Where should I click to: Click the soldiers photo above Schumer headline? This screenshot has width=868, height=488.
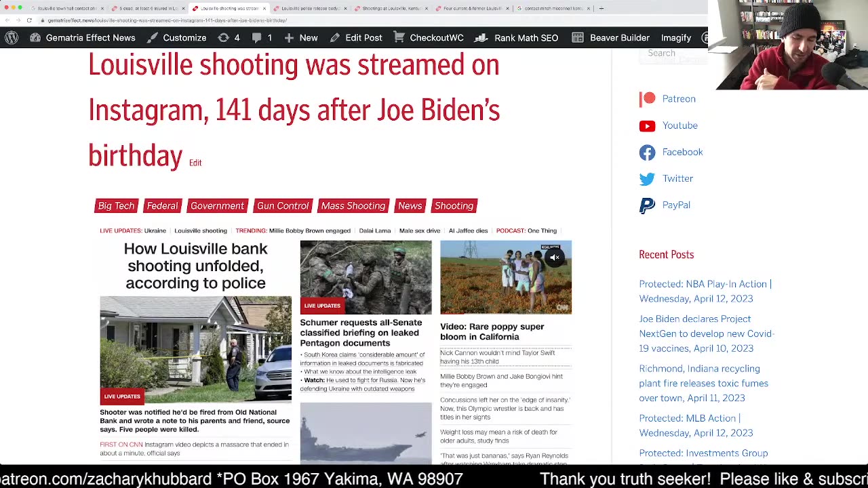366,277
